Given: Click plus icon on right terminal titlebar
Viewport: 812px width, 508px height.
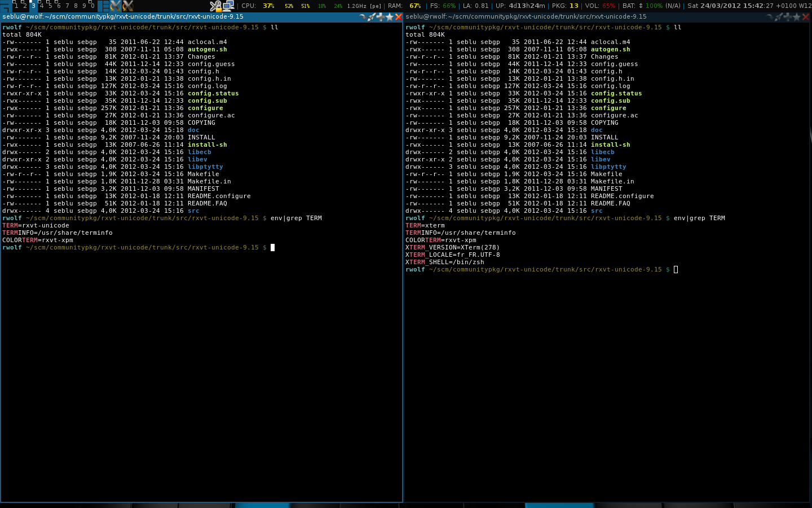Looking at the screenshot, I should click(x=787, y=17).
